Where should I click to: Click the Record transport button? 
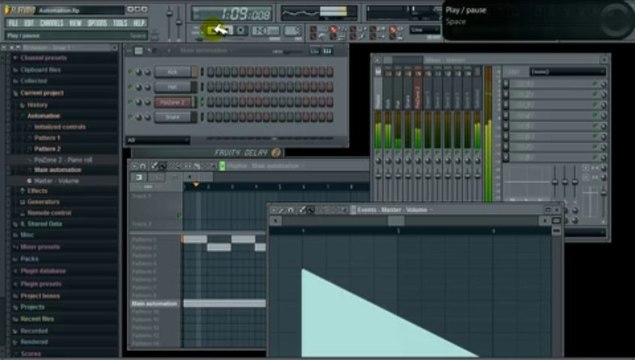point(241,30)
